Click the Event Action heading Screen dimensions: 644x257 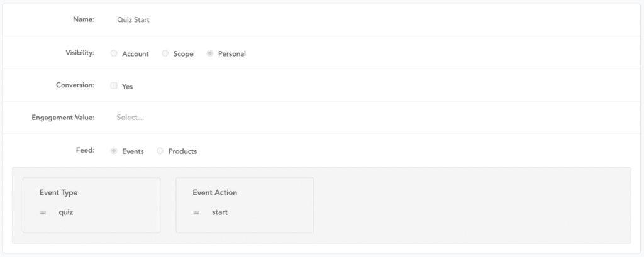click(214, 193)
